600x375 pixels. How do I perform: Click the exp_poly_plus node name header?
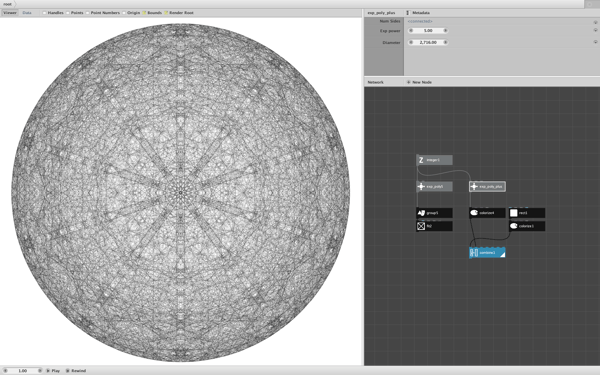click(381, 13)
